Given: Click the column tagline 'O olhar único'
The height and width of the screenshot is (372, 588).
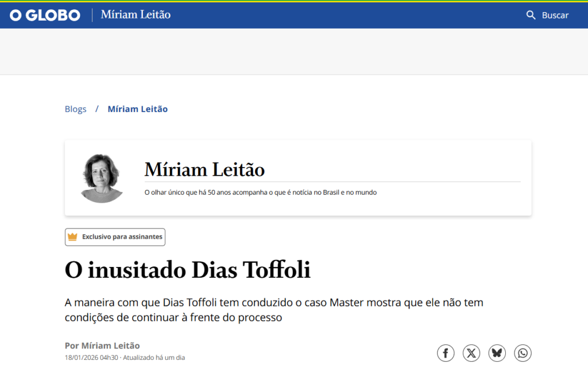Looking at the screenshot, I should (260, 192).
